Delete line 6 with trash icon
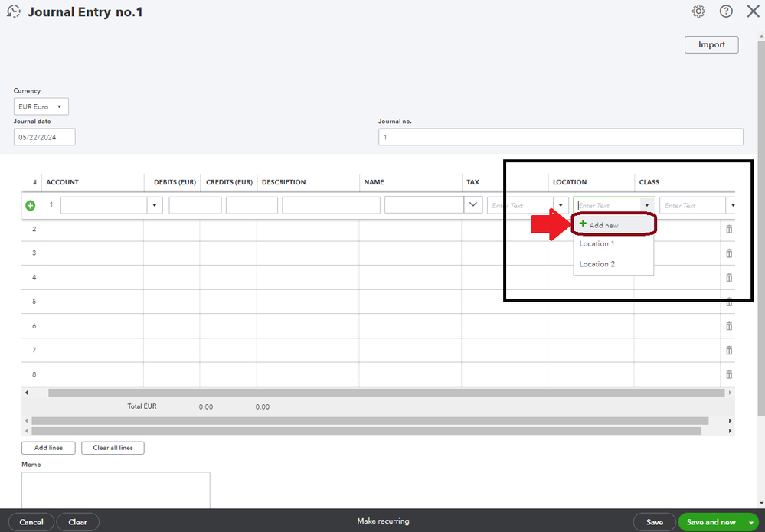Image resolution: width=765 pixels, height=532 pixels. pos(729,326)
